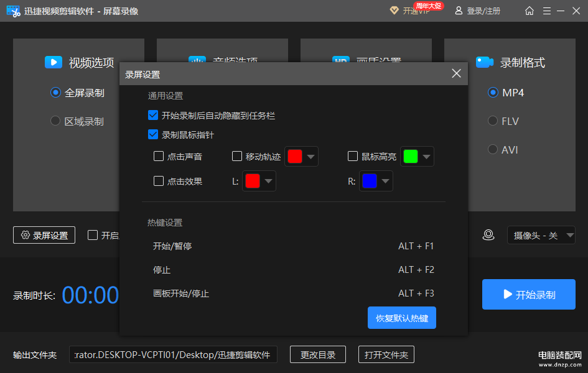Click the VIP diamond icon
The height and width of the screenshot is (373, 588).
pyautogui.click(x=394, y=10)
